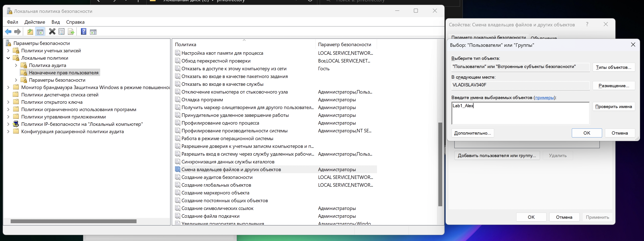This screenshot has width=644, height=241.
Task: Open the примеры link
Action: [x=544, y=98]
